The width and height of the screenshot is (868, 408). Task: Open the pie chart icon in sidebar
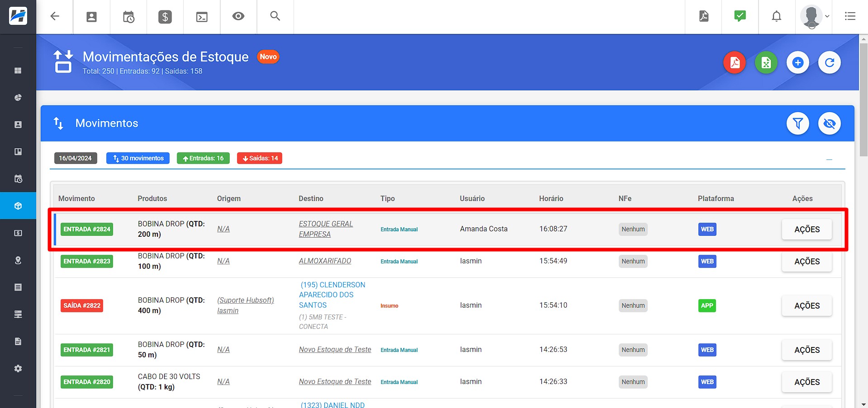18,98
